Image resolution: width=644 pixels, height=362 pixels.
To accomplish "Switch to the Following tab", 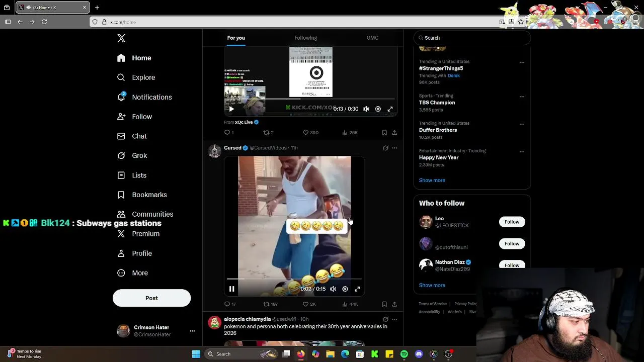I will [x=305, y=38].
